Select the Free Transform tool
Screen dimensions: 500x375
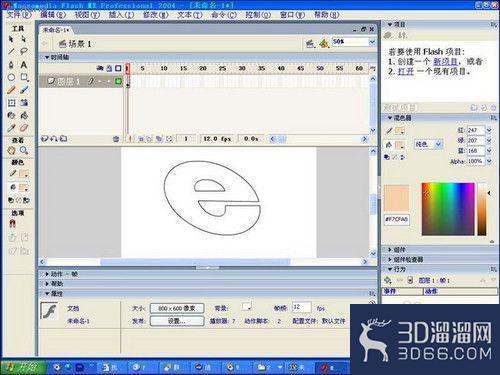(11, 103)
